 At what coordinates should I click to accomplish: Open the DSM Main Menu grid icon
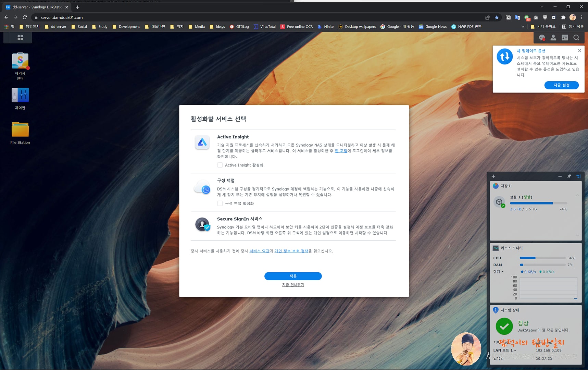[x=20, y=38]
